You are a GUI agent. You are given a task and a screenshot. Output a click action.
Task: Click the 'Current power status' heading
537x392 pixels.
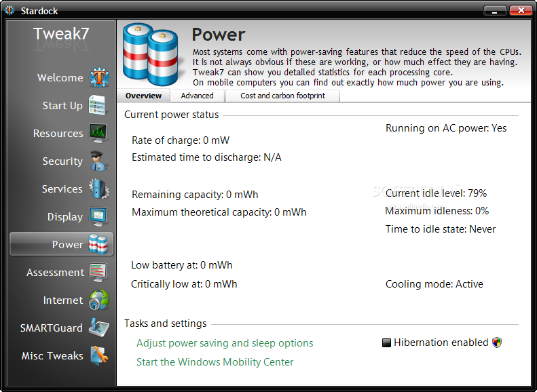pos(171,115)
